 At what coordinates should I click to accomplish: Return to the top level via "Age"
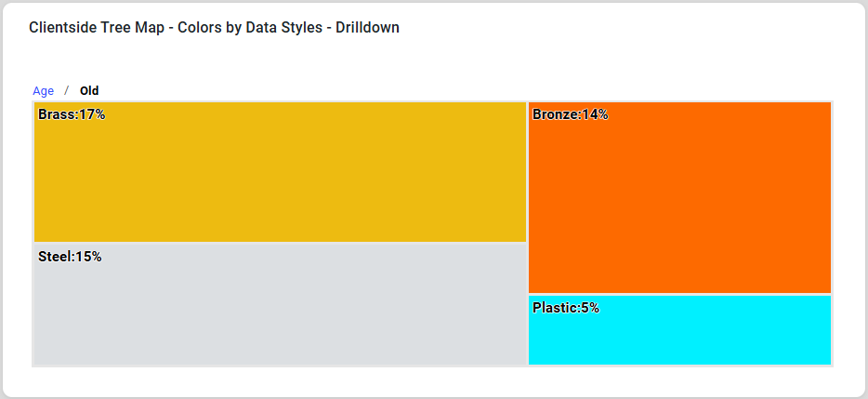(43, 91)
